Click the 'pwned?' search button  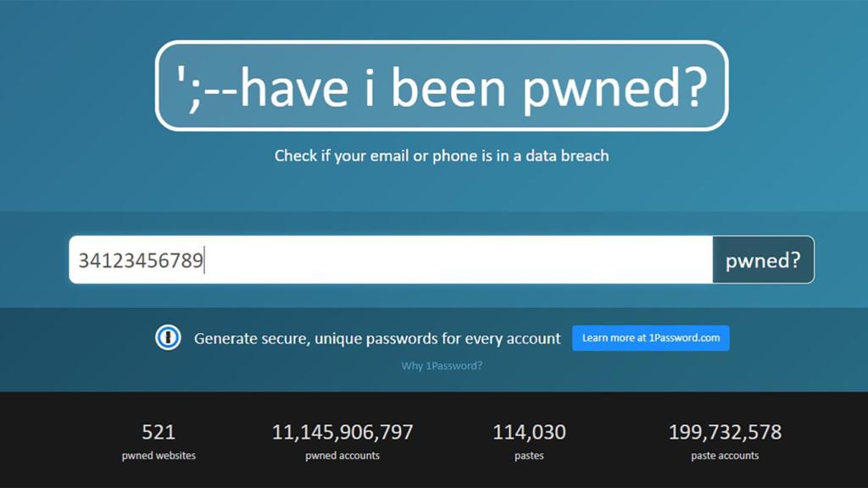click(x=761, y=260)
